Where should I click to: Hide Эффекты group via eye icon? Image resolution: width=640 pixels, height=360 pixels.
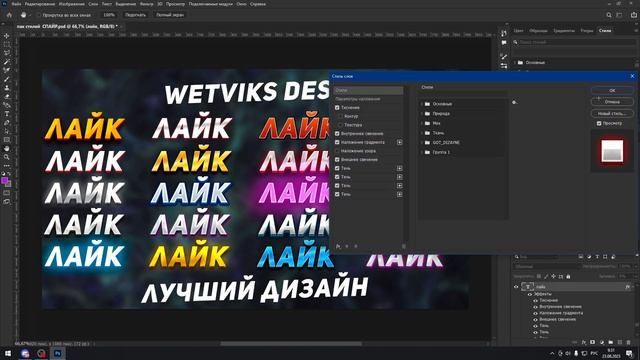530,294
